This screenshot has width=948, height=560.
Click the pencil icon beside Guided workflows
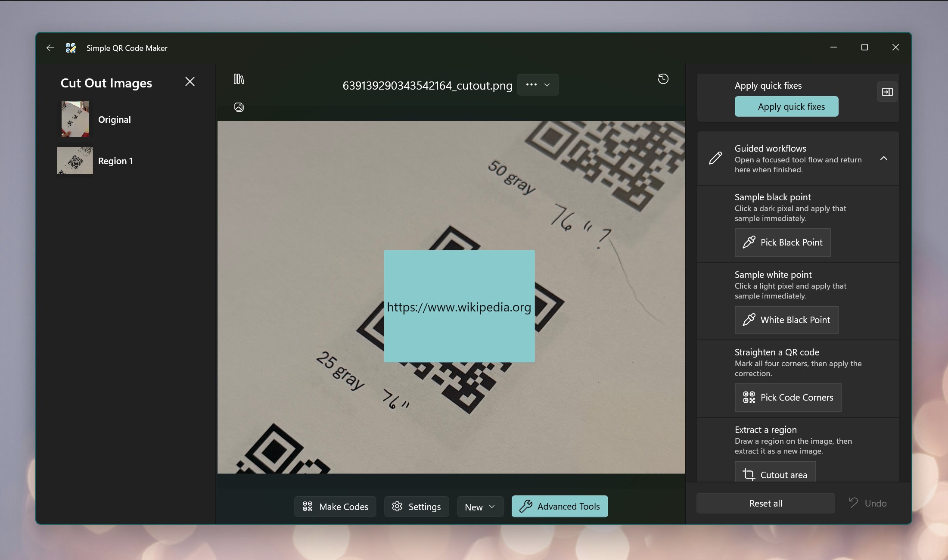715,158
